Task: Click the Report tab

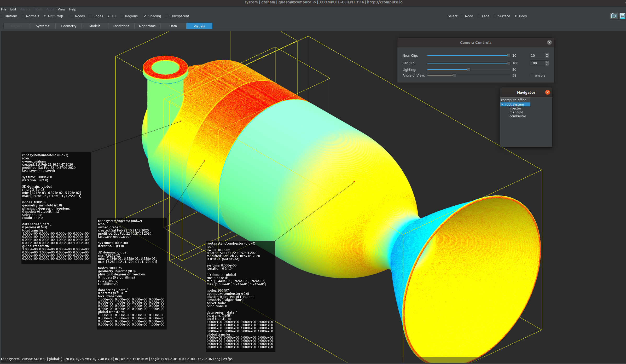Action: [x=16, y=26]
